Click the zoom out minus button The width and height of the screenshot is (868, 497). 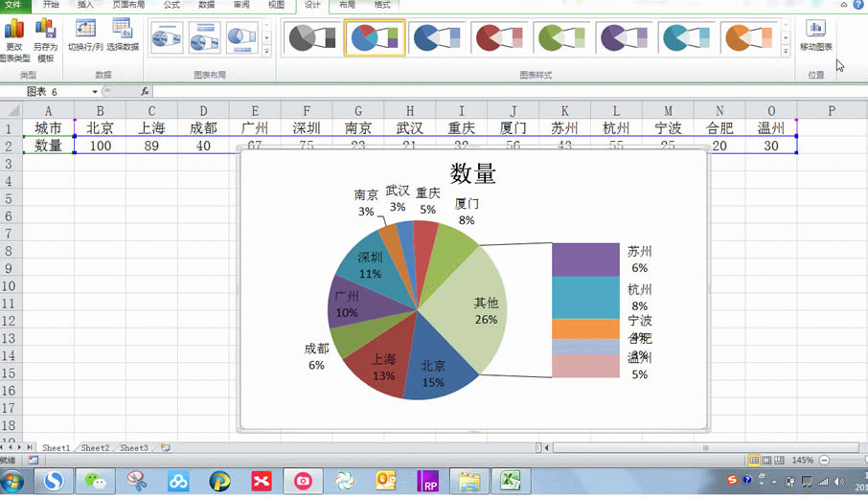coord(824,461)
